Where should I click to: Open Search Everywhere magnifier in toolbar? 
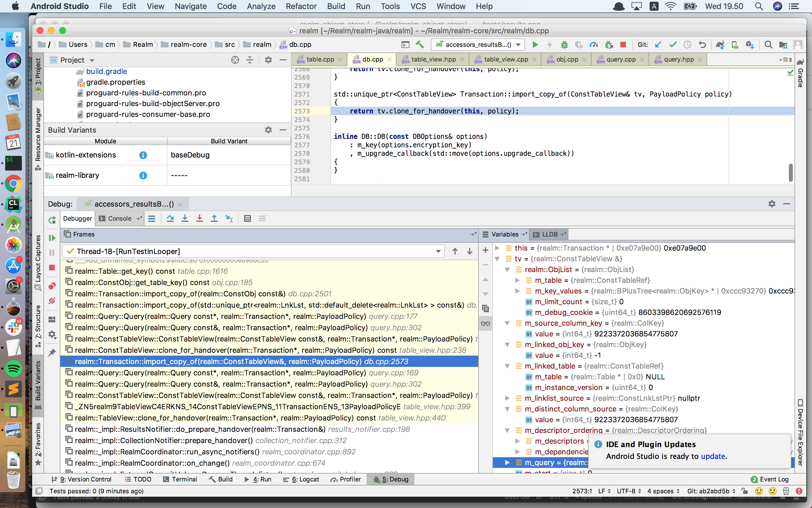click(x=768, y=45)
